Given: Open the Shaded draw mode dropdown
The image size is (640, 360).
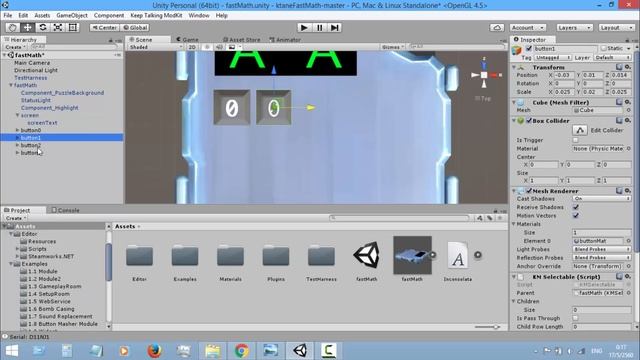Looking at the screenshot, I should 156,47.
